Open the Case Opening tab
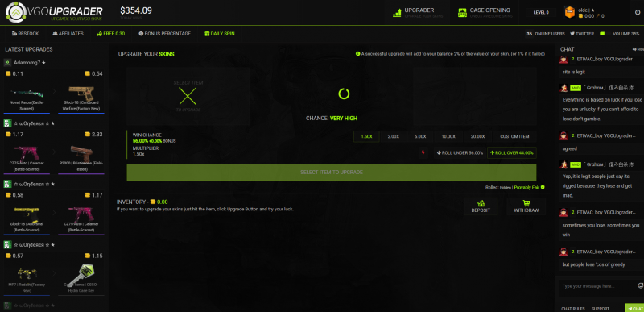 click(x=485, y=12)
